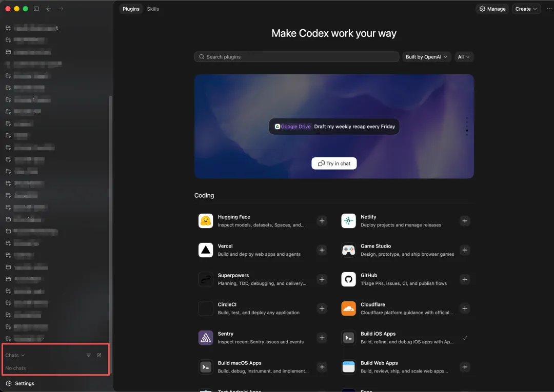Click Try in chat button
Screen dimensions: 554x392
tap(334, 163)
